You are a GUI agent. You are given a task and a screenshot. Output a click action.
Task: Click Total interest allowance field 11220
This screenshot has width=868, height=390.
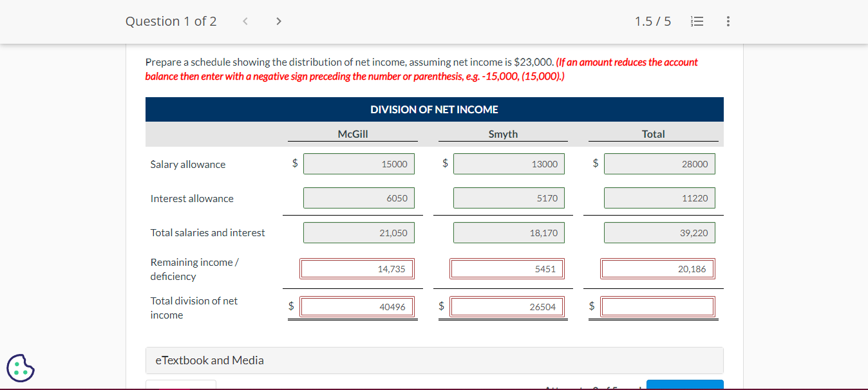coord(659,198)
